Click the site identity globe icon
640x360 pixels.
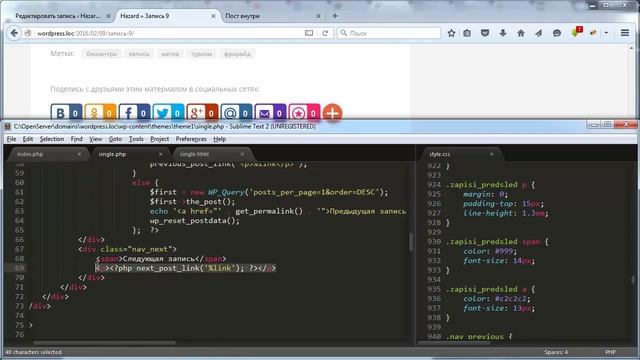(x=28, y=33)
